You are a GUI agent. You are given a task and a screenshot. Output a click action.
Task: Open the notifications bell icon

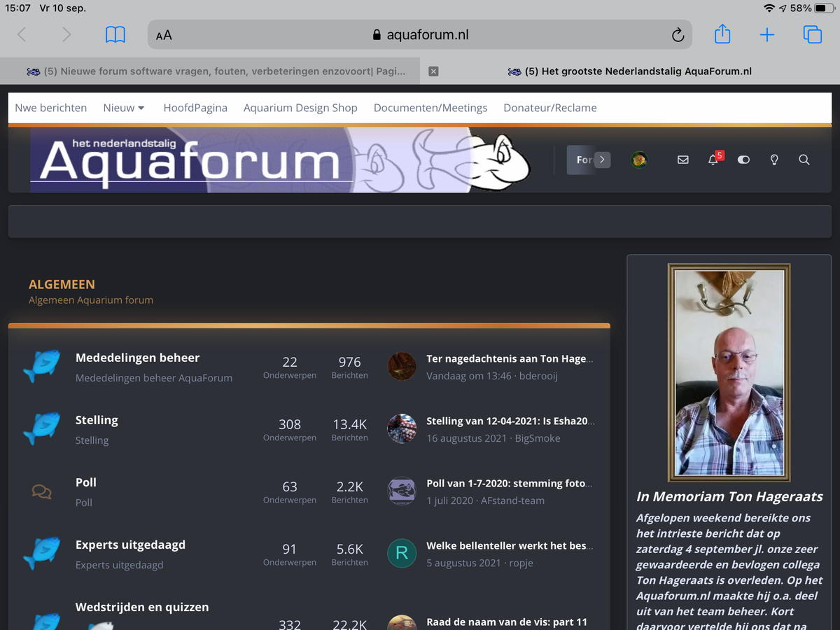[x=713, y=160]
